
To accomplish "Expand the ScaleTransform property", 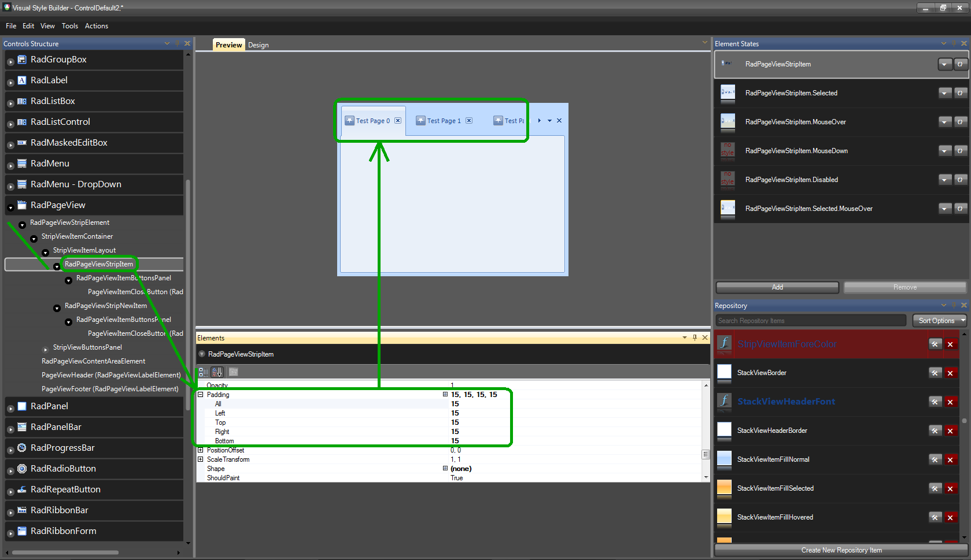I will click(x=201, y=459).
